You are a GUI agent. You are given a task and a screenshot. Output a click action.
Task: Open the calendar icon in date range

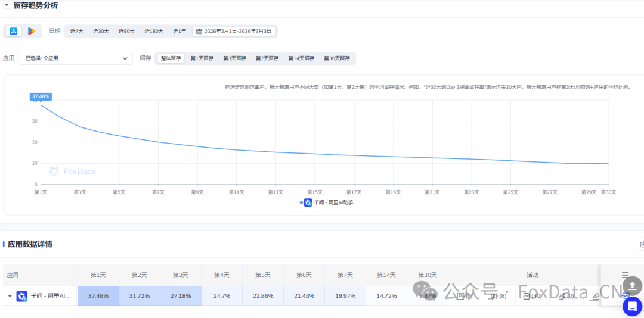tap(199, 31)
